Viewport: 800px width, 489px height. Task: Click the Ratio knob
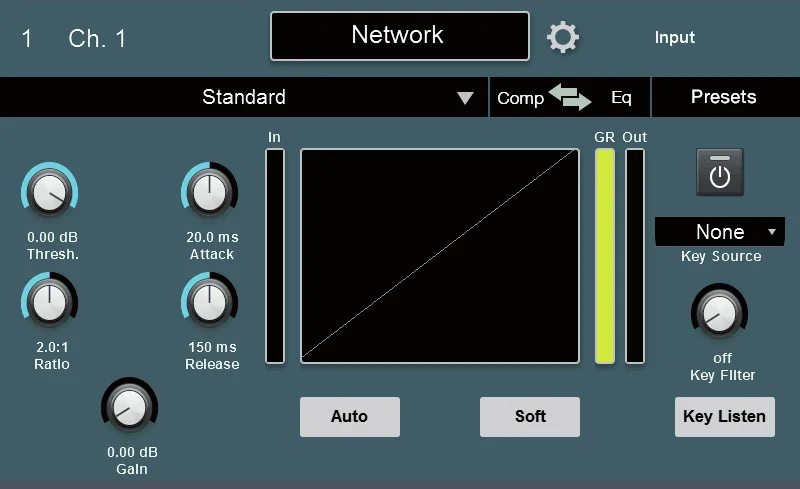(x=49, y=302)
